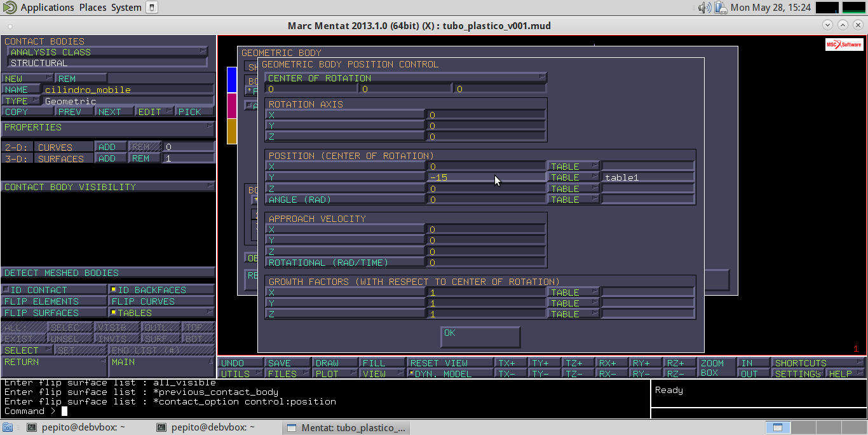Launch the terminal icon beside System menu
The height and width of the screenshot is (435, 868).
(152, 8)
